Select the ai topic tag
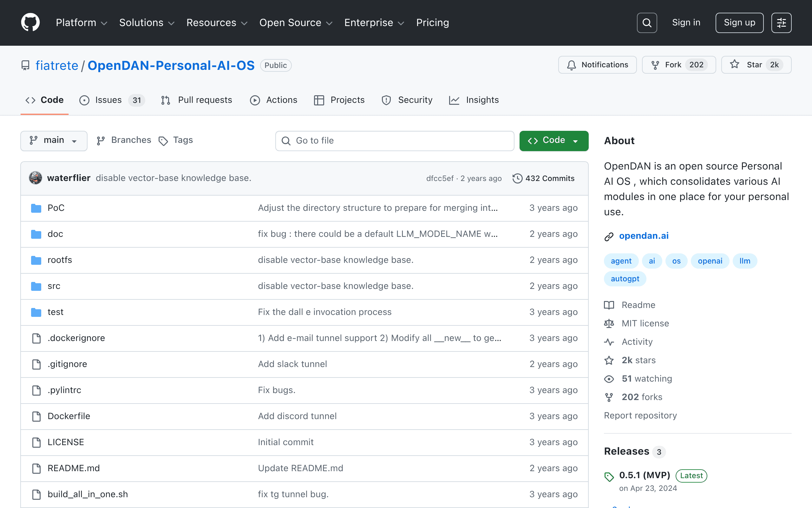The width and height of the screenshot is (812, 508). [652, 261]
